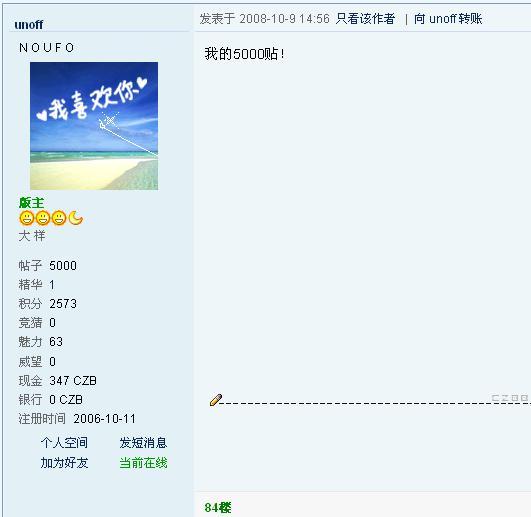Send a short message via 发短消息
The width and height of the screenshot is (531, 517).
point(143,443)
